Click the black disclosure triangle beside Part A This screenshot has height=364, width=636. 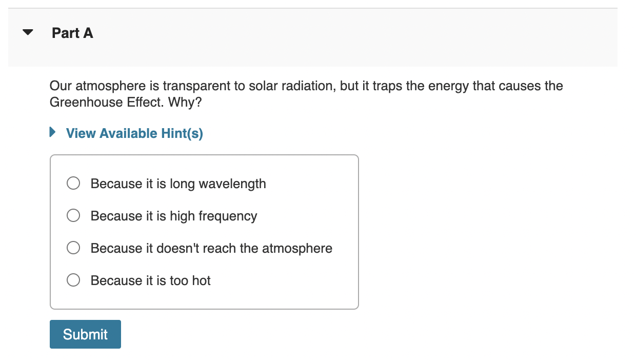click(x=28, y=32)
